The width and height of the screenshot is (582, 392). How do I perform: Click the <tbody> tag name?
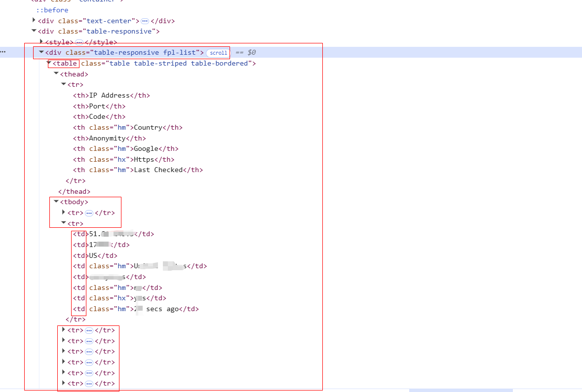74,202
